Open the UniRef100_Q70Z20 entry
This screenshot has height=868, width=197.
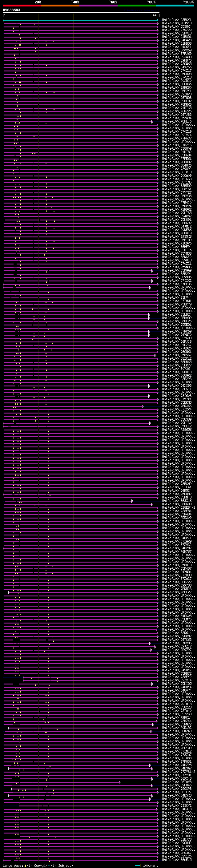click(x=177, y=30)
